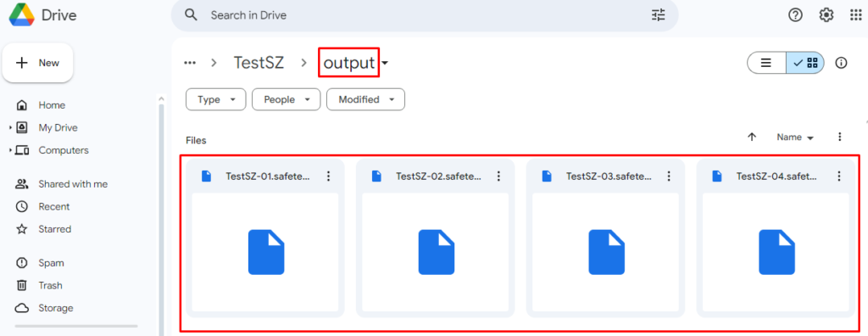The width and height of the screenshot is (868, 336).
Task: Click the Help question mark icon
Action: coord(795,15)
